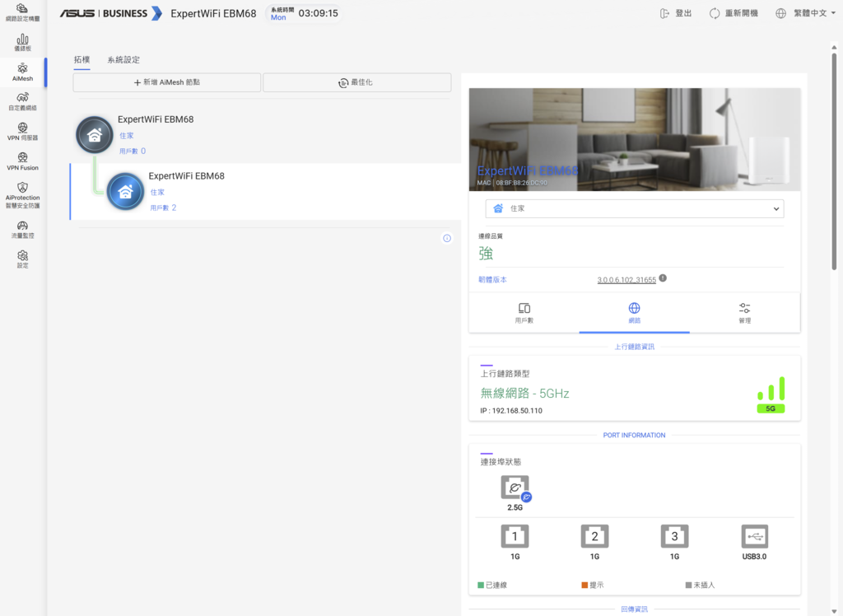Viewport: 843px width, 616px height.
Task: Click the LAN port 2 icon
Action: (x=594, y=536)
